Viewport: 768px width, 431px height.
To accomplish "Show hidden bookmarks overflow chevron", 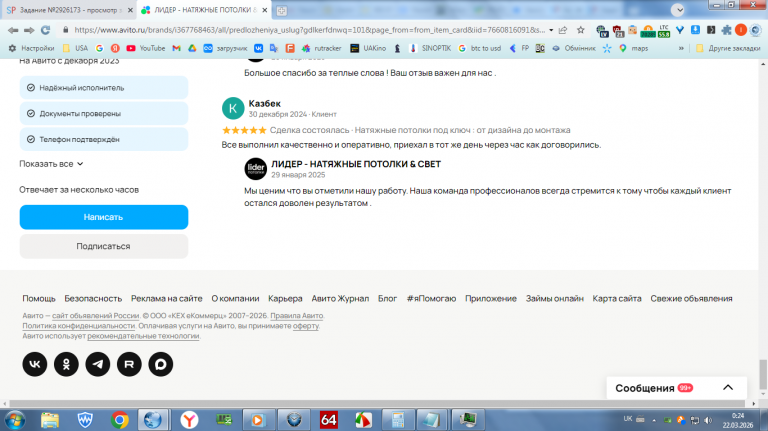I will pyautogui.click(x=681, y=48).
